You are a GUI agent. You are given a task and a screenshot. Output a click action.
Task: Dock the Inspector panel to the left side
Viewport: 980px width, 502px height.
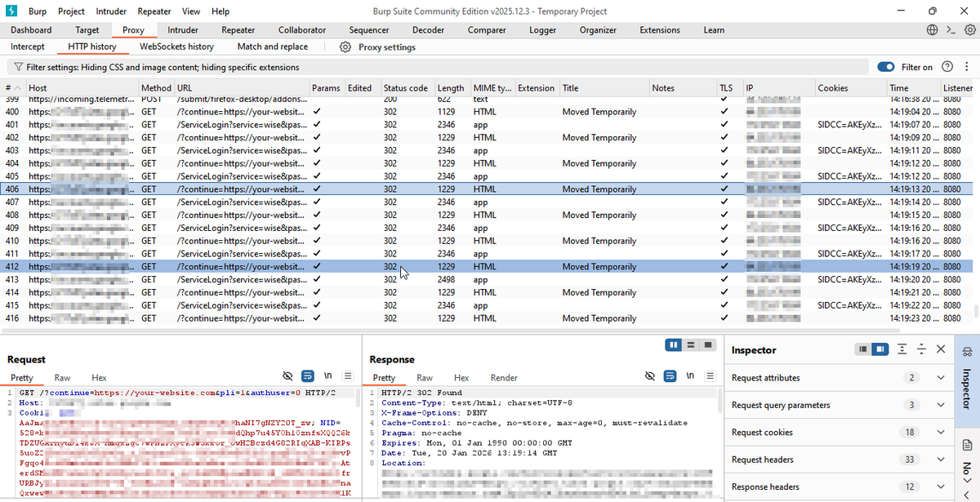click(862, 349)
